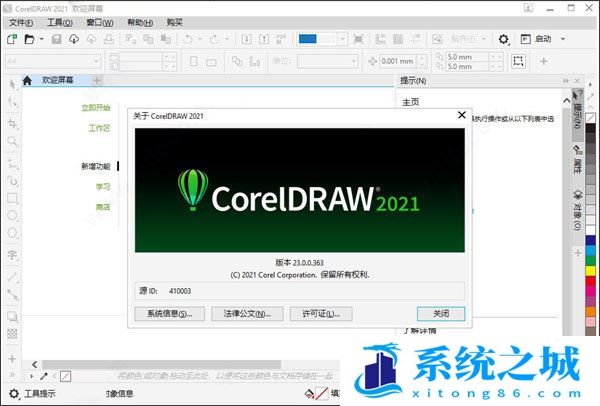Open Options with the gear icon
This screenshot has width=600, height=406.
(x=504, y=39)
